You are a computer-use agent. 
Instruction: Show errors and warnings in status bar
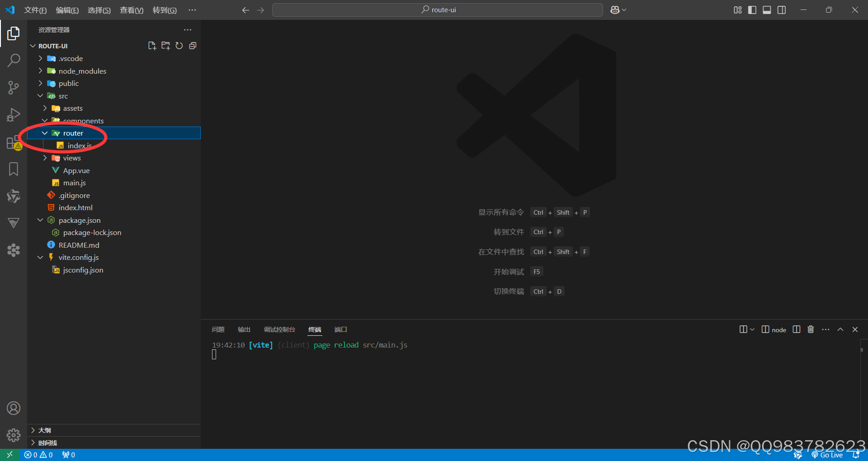tap(38, 455)
